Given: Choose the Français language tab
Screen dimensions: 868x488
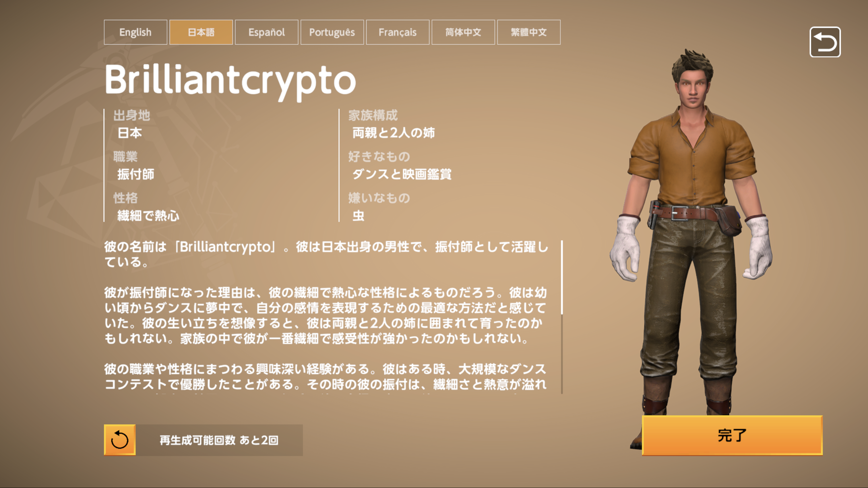Looking at the screenshot, I should 398,32.
